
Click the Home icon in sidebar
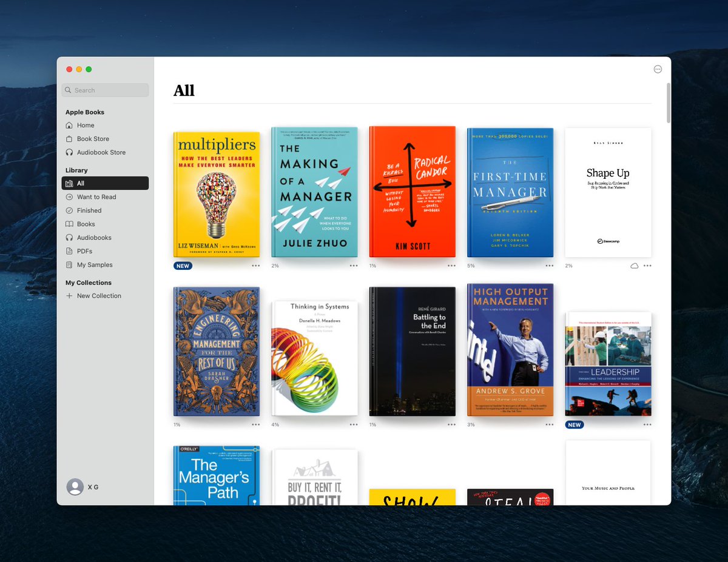coord(69,125)
